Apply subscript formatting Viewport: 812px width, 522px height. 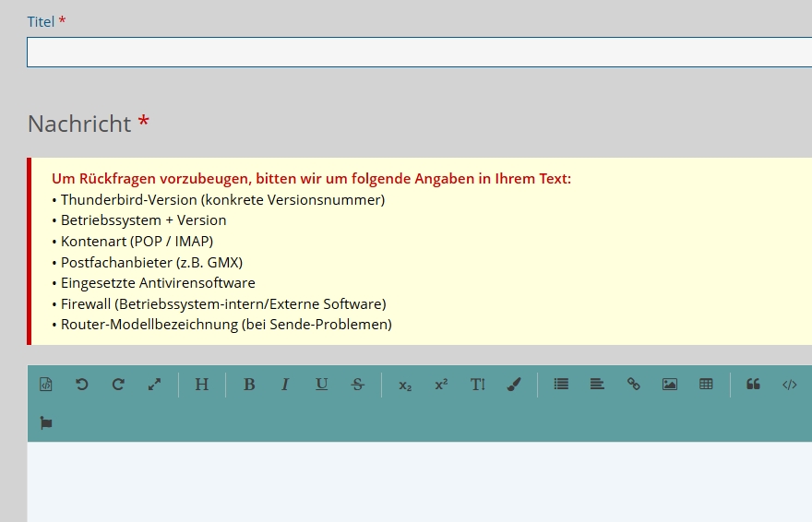click(405, 386)
